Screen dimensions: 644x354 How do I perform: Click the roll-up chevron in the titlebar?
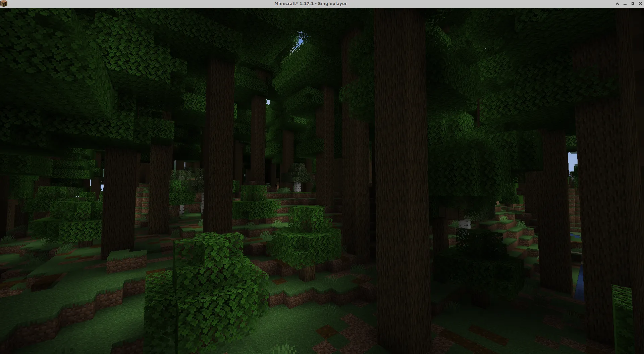pos(617,3)
